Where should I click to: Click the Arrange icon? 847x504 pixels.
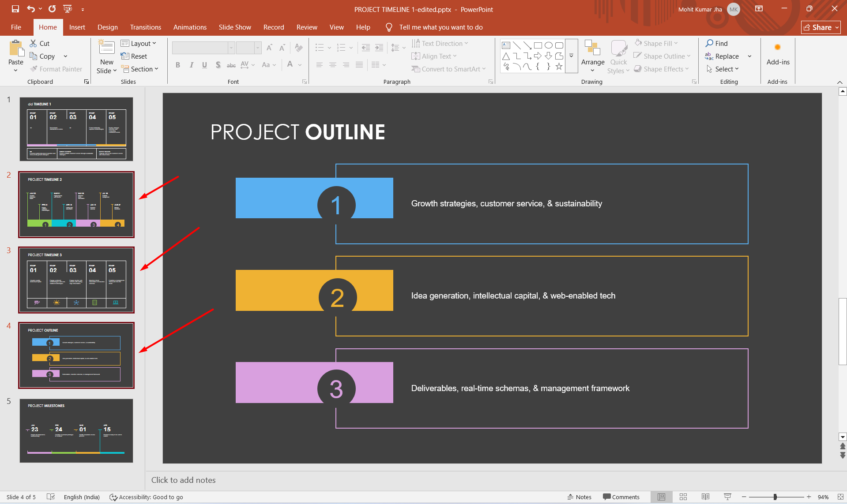pos(592,48)
